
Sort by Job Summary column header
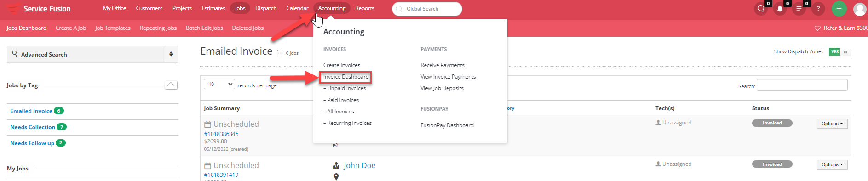tap(222, 108)
